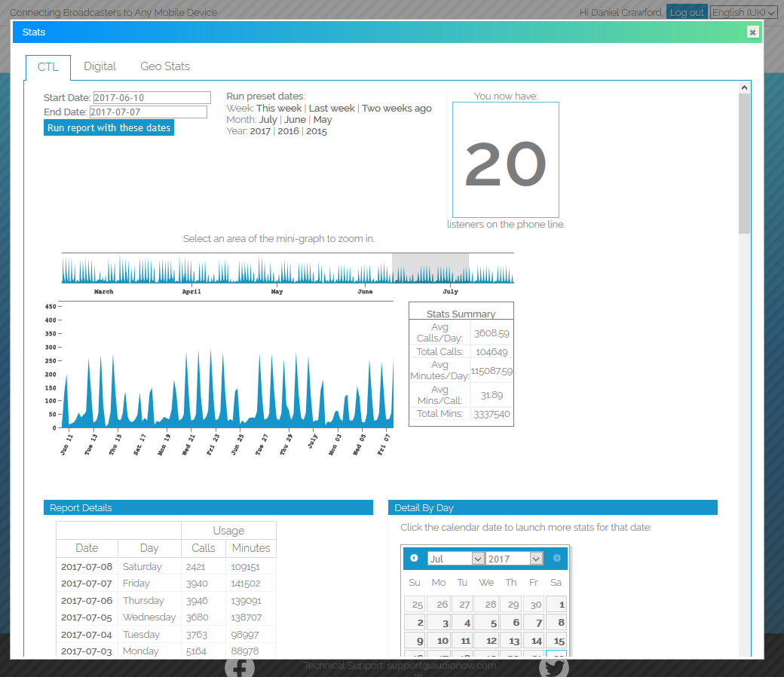Select the 2015 year preset
This screenshot has width=784, height=677.
pos(316,131)
